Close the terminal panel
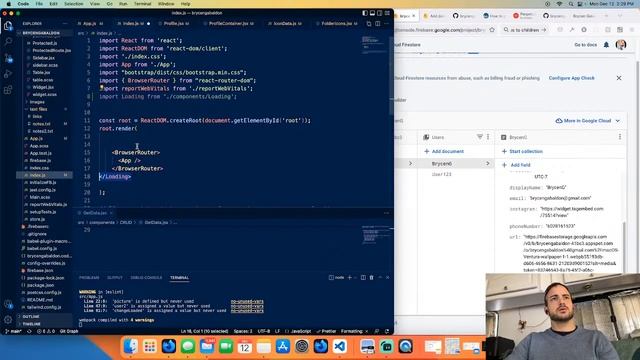Viewport: 640px width, 360px height. coord(387,278)
